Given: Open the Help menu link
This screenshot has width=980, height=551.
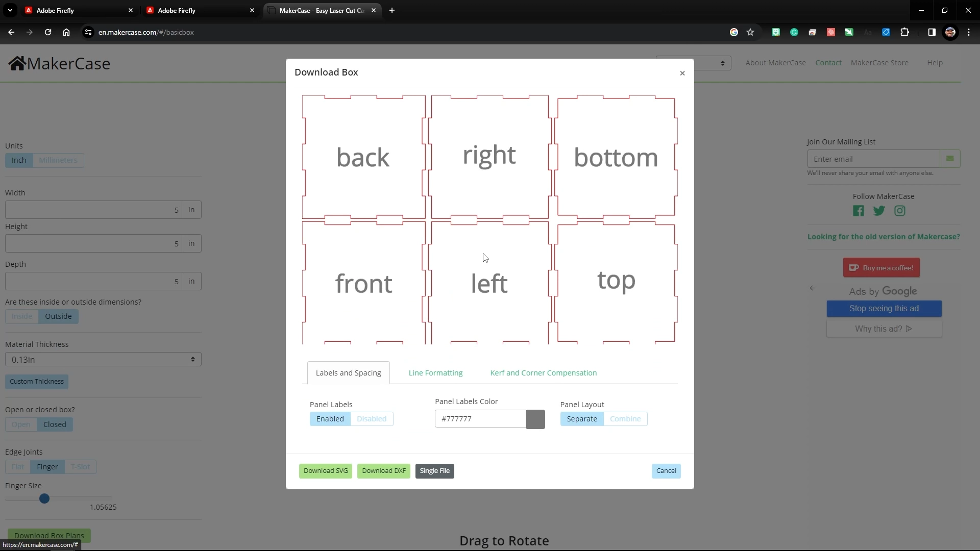Looking at the screenshot, I should [935, 63].
